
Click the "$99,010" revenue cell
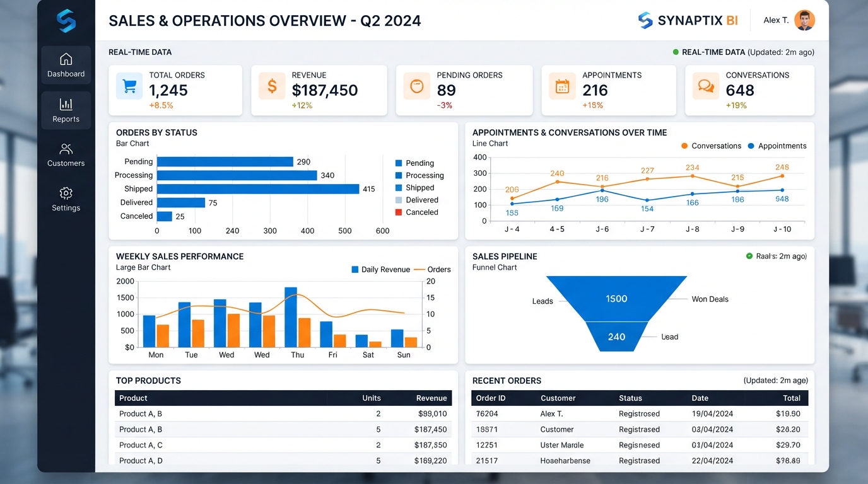point(433,414)
